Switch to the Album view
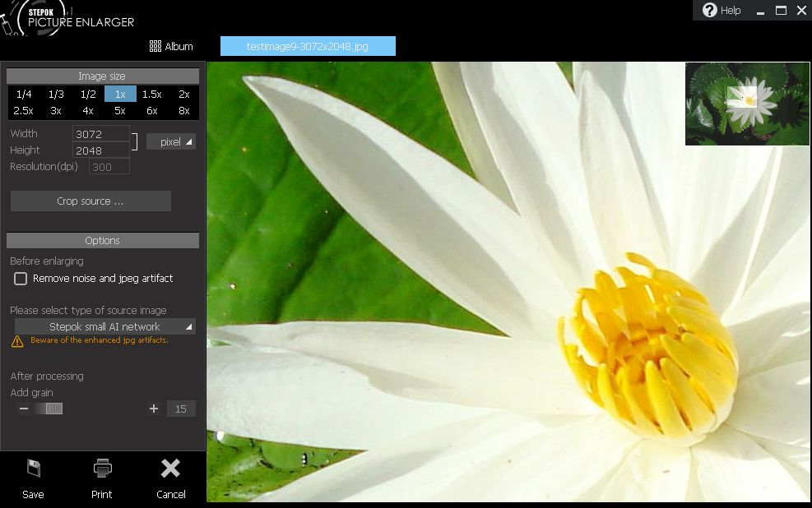Image resolution: width=812 pixels, height=508 pixels. [171, 46]
